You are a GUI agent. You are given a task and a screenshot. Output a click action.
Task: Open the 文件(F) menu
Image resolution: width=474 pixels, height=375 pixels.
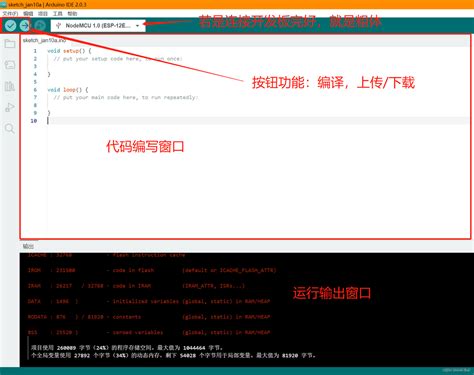click(10, 14)
